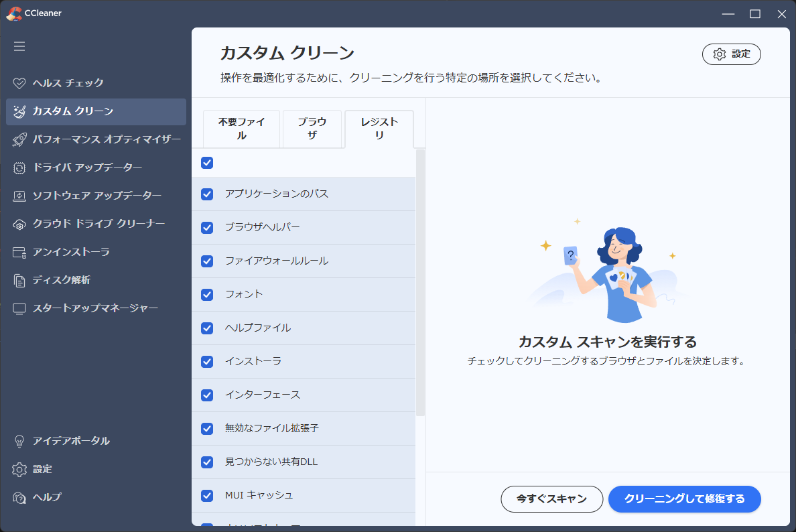Viewport: 796px width, 532px height.
Task: Uncheck インストーラ checkbox
Action: pyautogui.click(x=207, y=362)
